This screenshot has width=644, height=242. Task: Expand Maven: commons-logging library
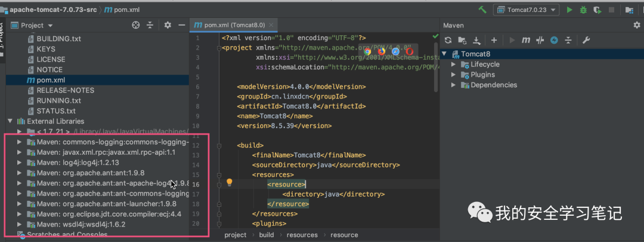click(x=19, y=142)
